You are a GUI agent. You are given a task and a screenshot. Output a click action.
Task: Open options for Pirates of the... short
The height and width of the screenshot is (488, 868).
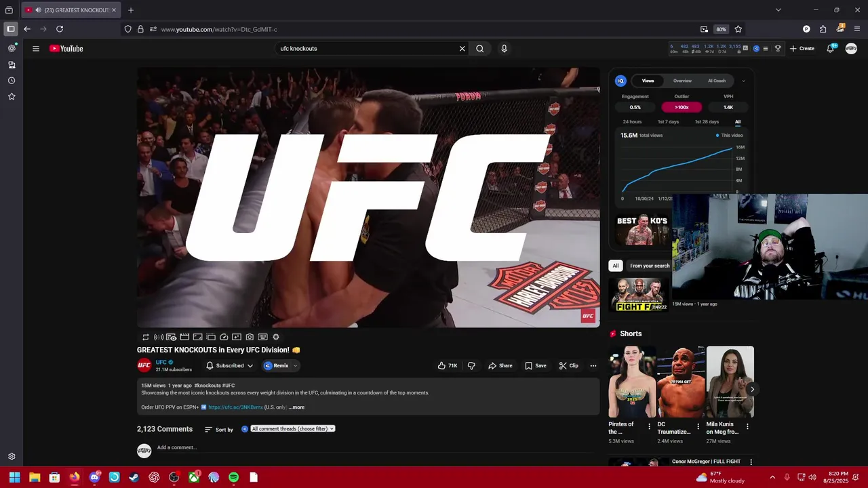649,427
